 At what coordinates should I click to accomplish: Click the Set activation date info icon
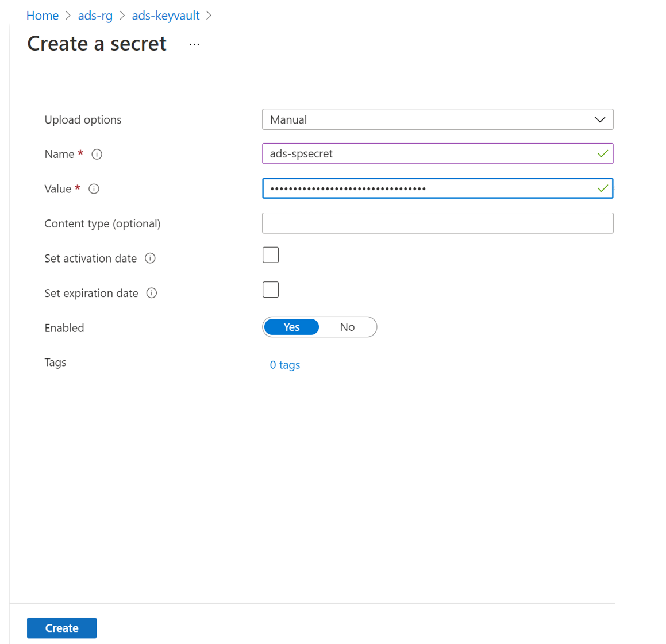click(150, 259)
